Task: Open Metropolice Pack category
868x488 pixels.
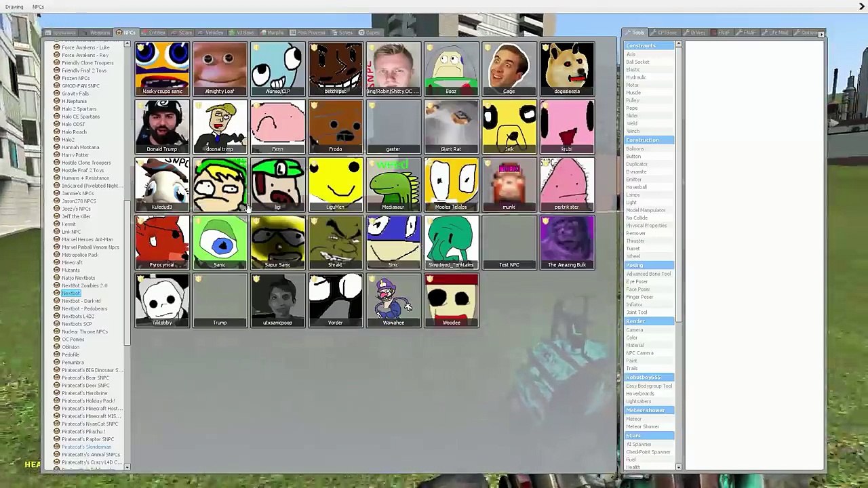Action: coord(80,255)
